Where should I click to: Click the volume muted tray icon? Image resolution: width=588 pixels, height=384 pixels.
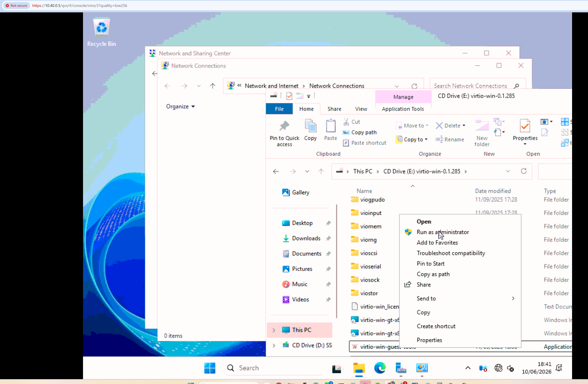pyautogui.click(x=510, y=368)
